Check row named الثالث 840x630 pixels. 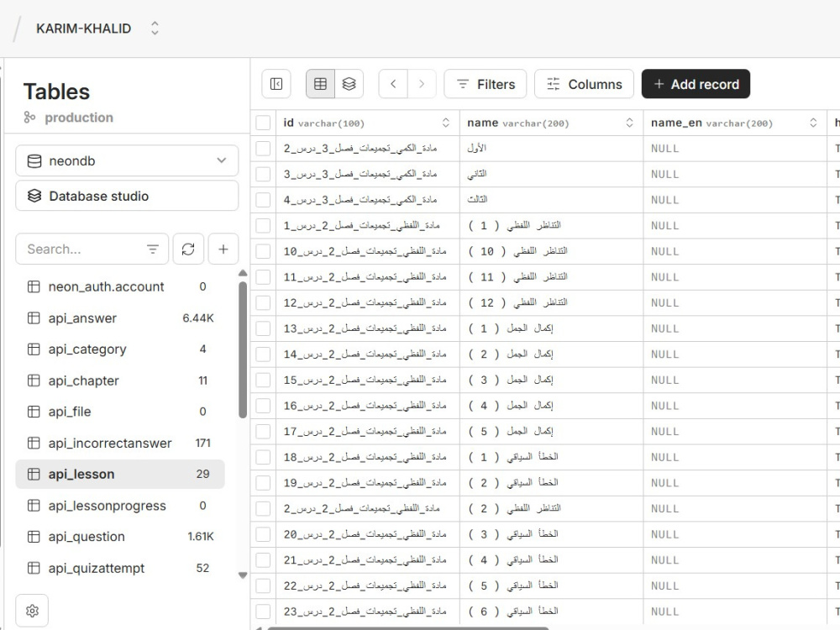pos(263,200)
